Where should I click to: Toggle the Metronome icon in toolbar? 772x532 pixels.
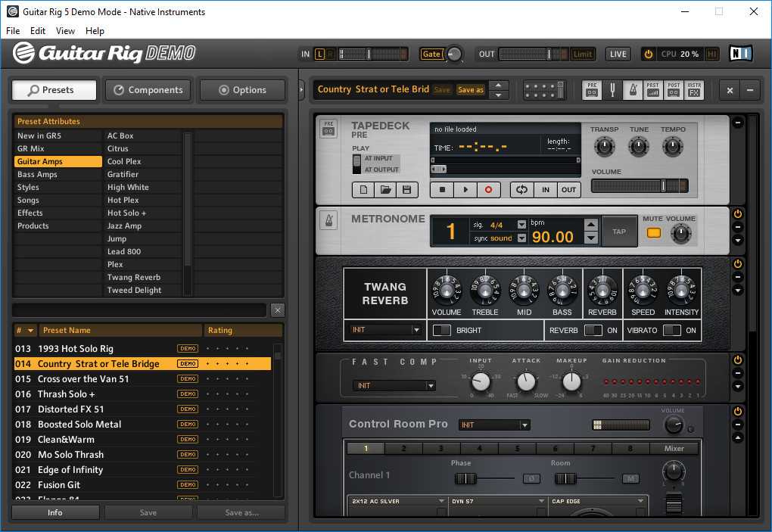[633, 91]
